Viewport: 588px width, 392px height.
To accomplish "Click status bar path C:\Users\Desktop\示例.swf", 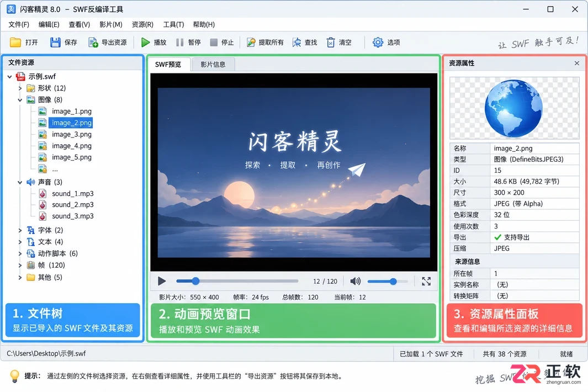I will coord(46,353).
